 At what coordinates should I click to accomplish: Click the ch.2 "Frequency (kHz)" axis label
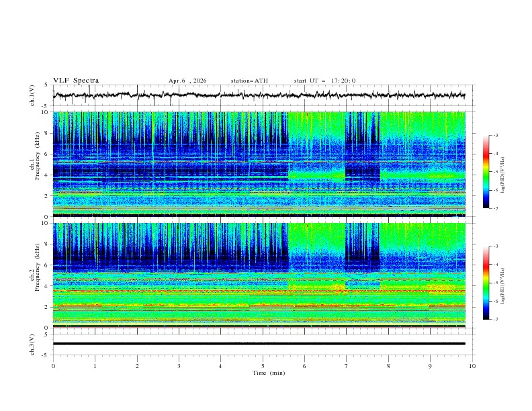38,267
